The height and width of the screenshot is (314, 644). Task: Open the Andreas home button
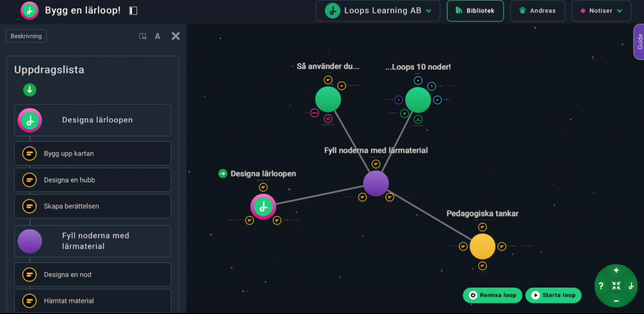coord(537,11)
